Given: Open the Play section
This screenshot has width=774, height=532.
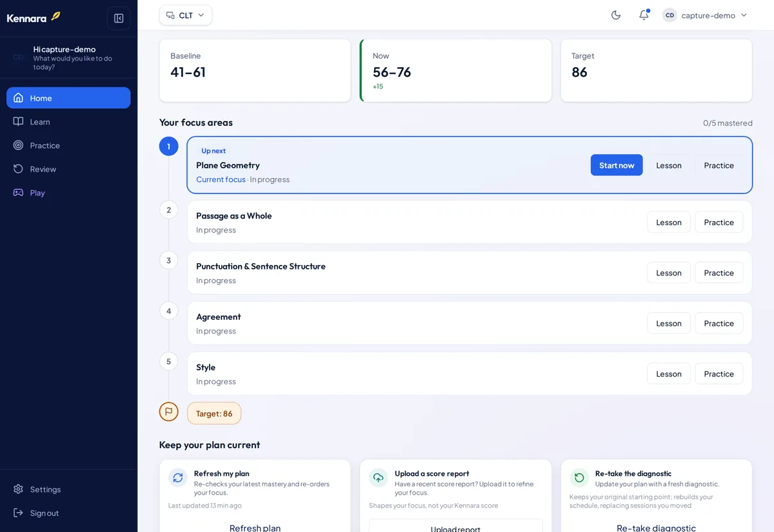Looking at the screenshot, I should click(x=68, y=193).
